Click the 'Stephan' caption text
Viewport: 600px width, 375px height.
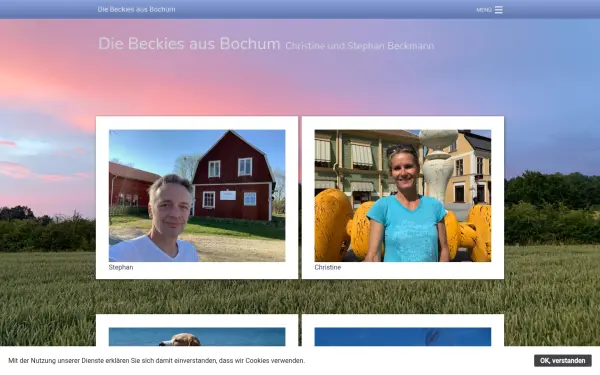(x=121, y=267)
